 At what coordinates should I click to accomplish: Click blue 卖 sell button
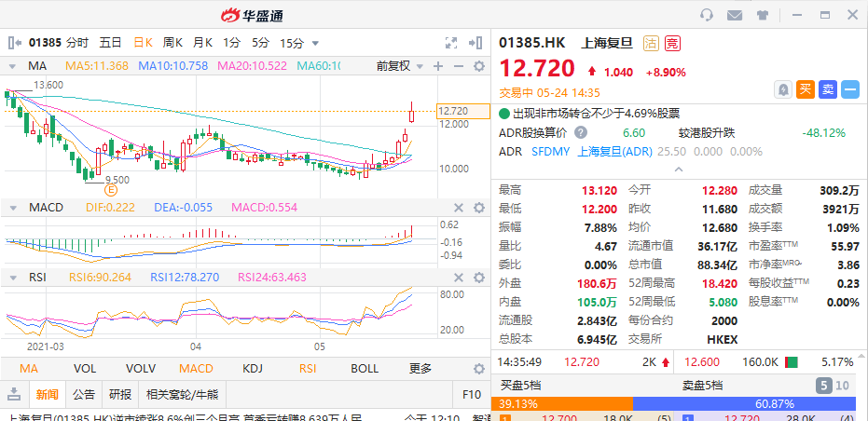coord(828,89)
